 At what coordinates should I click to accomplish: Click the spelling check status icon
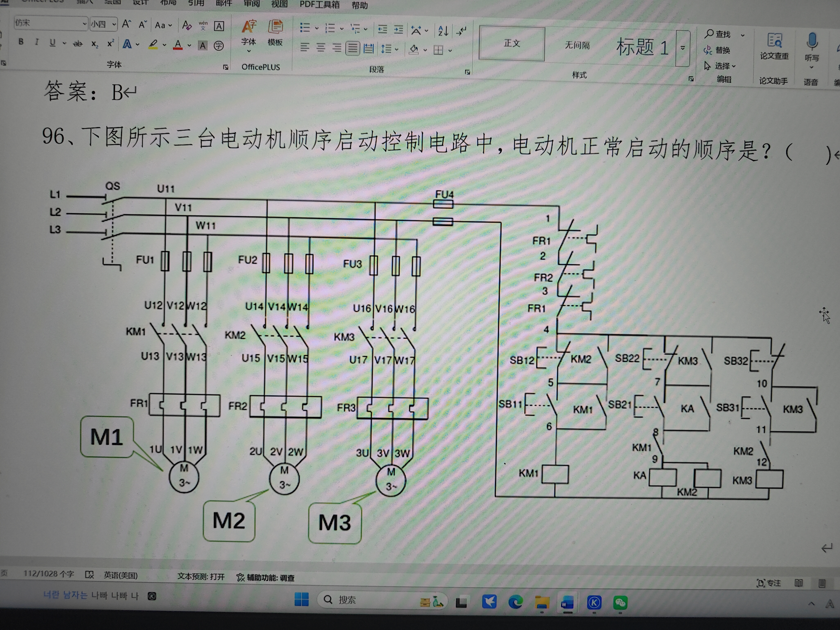[x=90, y=575]
